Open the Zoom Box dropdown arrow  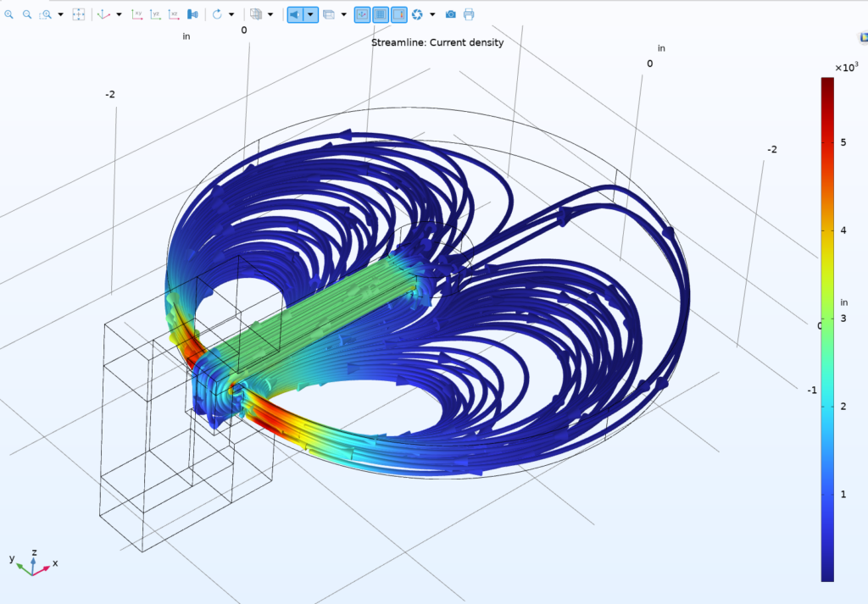(60, 14)
